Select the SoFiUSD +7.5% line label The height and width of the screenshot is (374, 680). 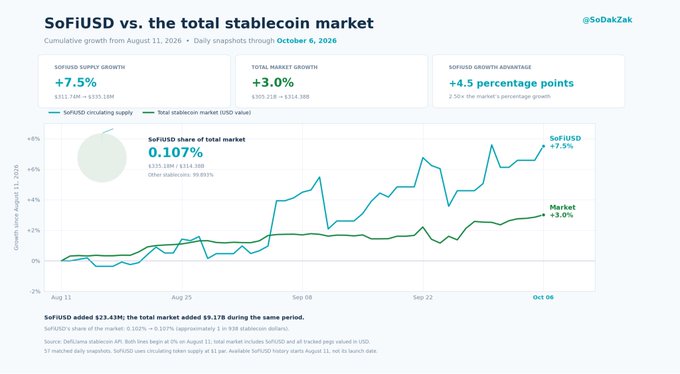(565, 142)
